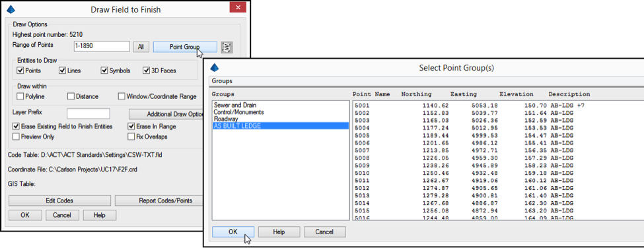
Task: Click the point list picker icon beside Point Group
Action: click(x=227, y=47)
